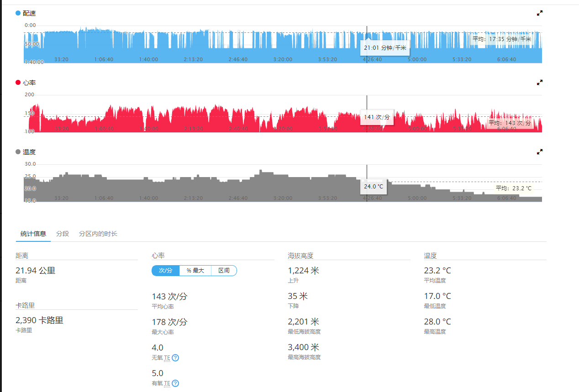Open the help icon beside 有氧 TE
Image resolution: width=579 pixels, height=392 pixels.
175,383
